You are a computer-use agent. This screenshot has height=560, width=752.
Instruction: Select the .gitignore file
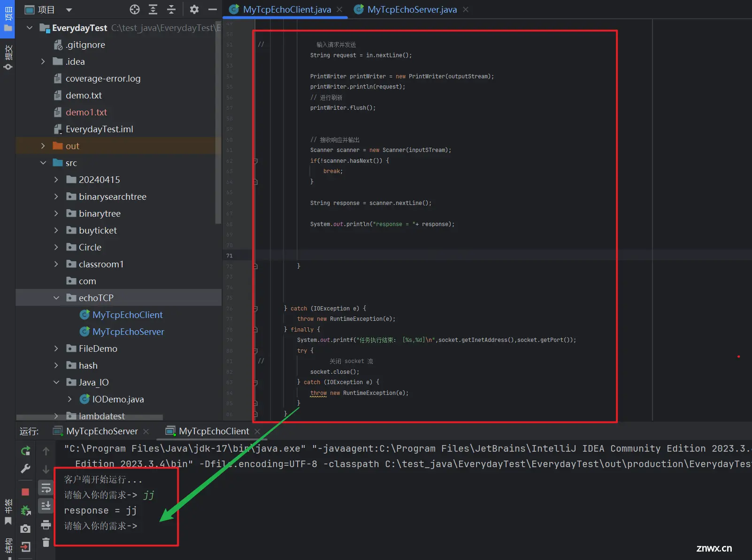85,45
